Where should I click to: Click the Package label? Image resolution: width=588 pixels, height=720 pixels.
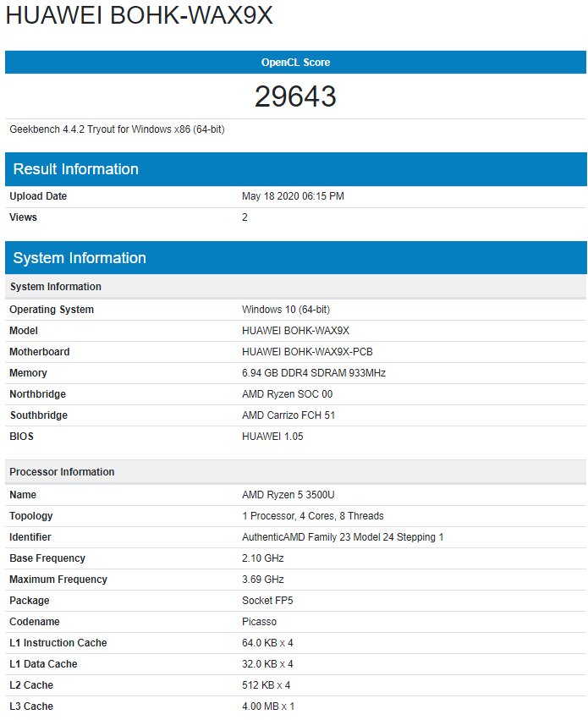pyautogui.click(x=30, y=600)
